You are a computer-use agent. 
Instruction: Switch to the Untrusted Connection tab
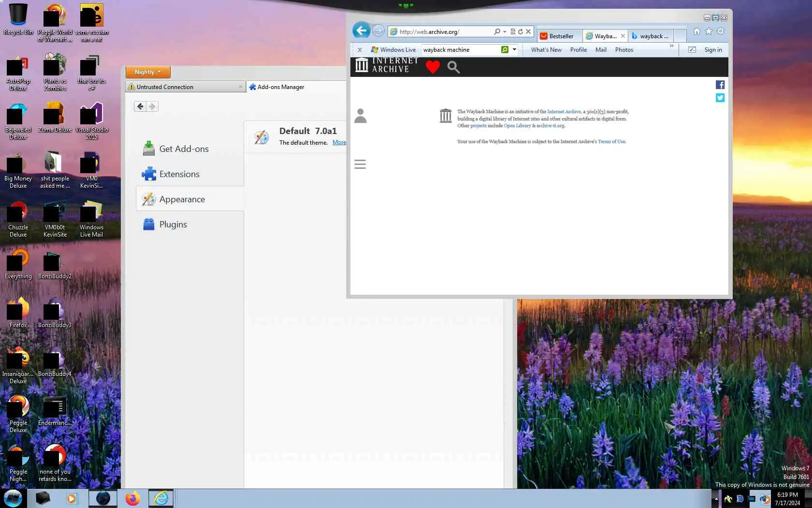coord(186,87)
